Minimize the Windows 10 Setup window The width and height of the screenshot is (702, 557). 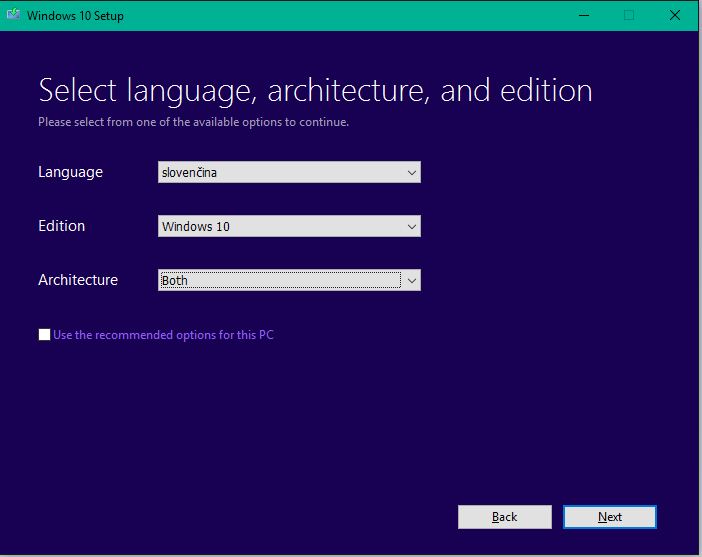[x=584, y=15]
